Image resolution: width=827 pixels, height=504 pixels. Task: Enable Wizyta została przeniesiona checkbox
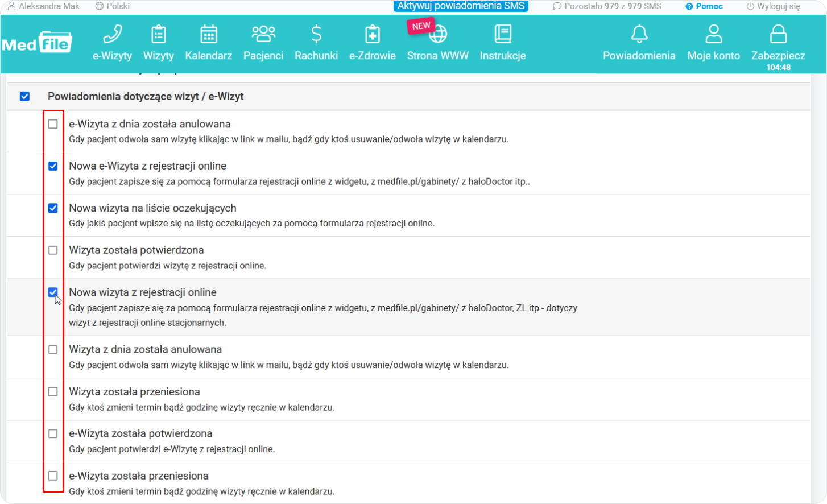pos(53,391)
